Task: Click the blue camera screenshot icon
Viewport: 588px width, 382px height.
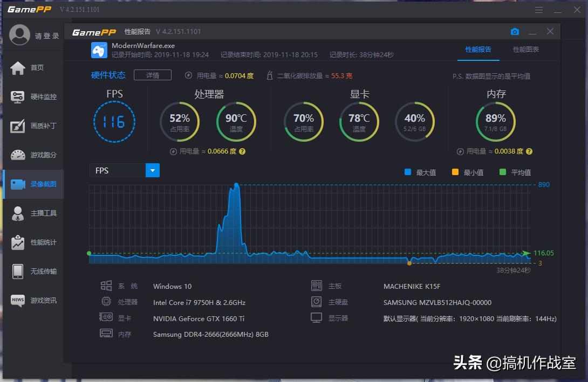Action: 515,32
